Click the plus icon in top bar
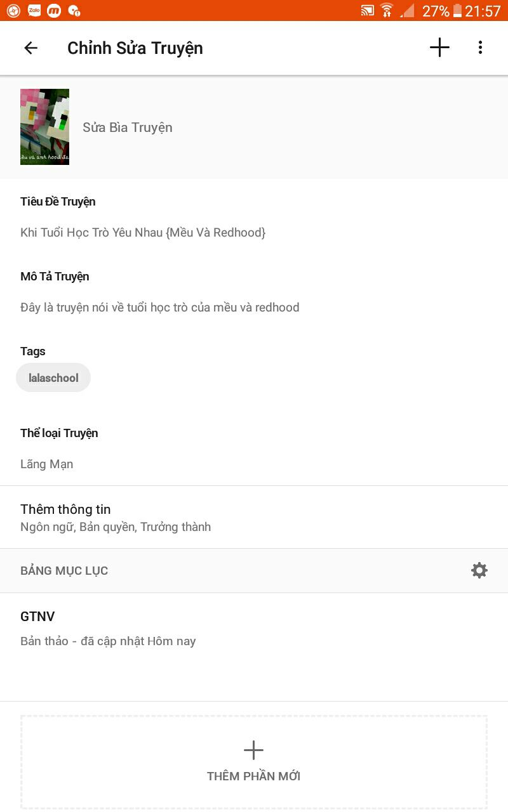508x812 pixels. pyautogui.click(x=439, y=48)
